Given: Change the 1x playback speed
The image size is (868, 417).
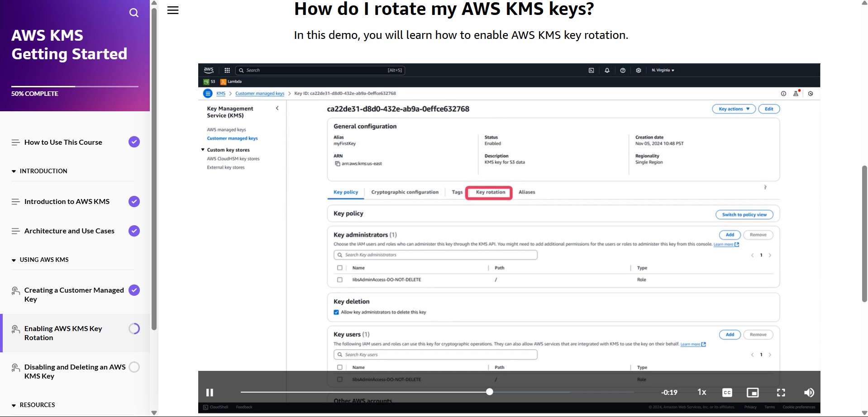Looking at the screenshot, I should (701, 392).
